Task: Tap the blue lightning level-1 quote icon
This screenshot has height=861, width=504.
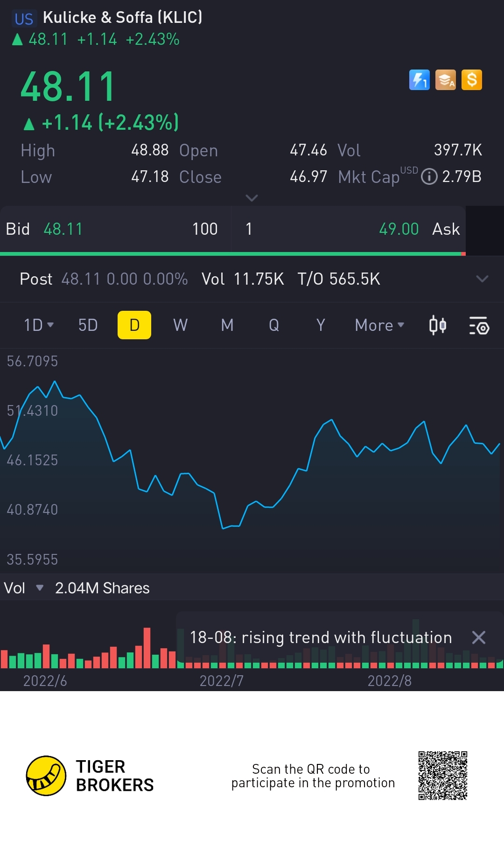Action: (x=419, y=80)
